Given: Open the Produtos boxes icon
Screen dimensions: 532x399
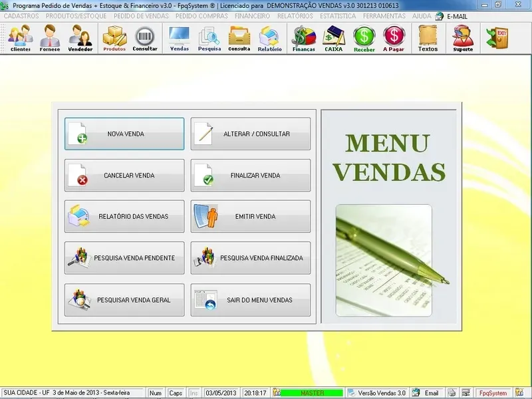Looking at the screenshot, I should pos(114,38).
